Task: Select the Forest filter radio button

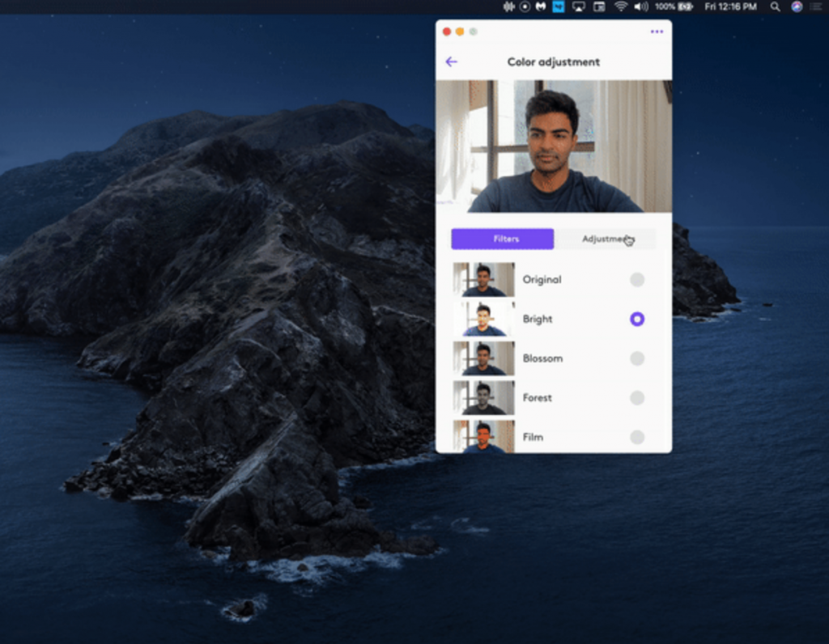Action: tap(637, 398)
